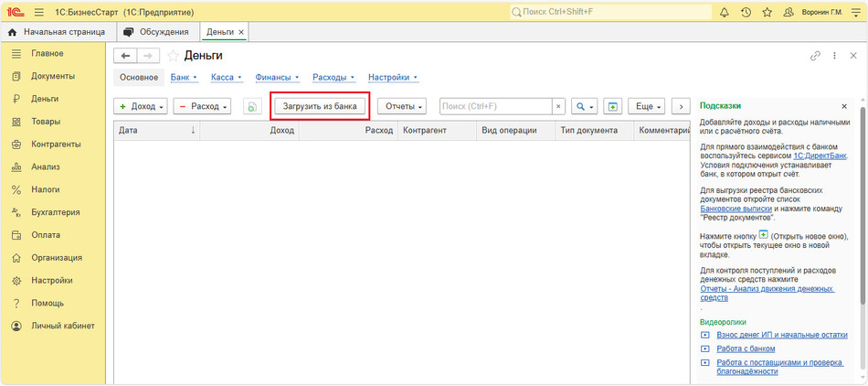Click the hints panel vertical scrollbar
This screenshot has height=386, width=868.
tap(863, 205)
